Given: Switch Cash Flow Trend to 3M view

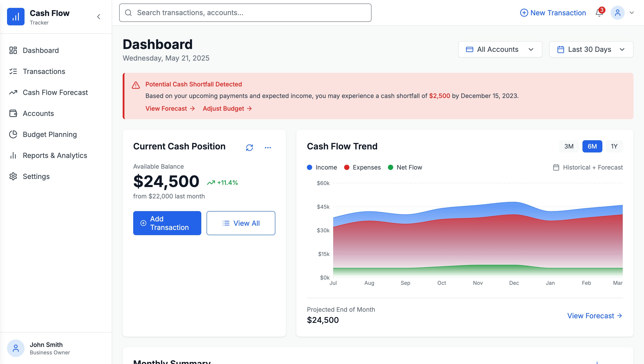Looking at the screenshot, I should pyautogui.click(x=568, y=146).
